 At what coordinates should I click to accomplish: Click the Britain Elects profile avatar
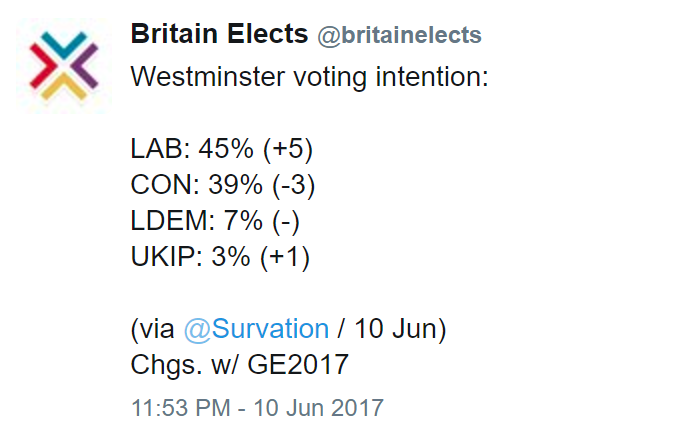[x=64, y=66]
